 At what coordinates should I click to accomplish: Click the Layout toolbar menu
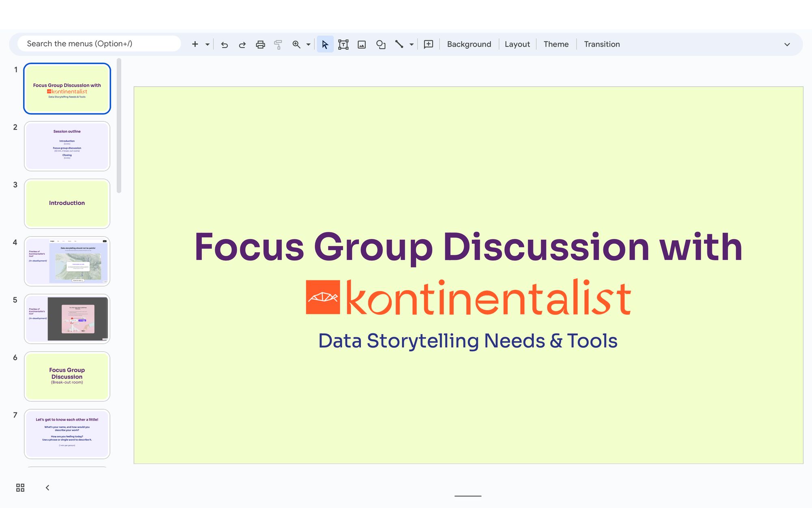(x=517, y=44)
